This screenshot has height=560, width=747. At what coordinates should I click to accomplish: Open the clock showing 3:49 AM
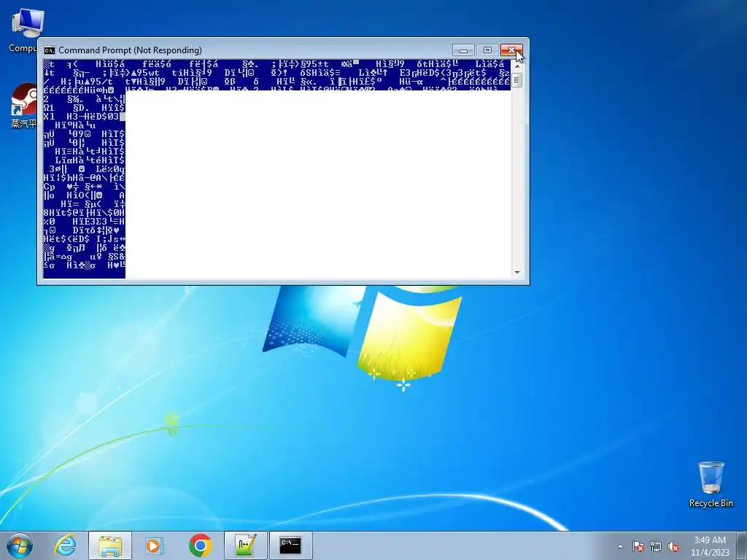(710, 546)
